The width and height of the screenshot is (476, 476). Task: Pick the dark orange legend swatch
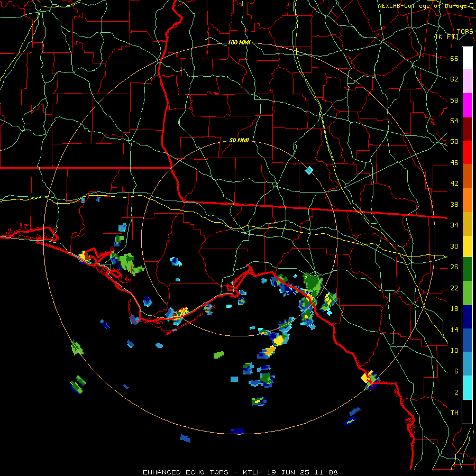point(467,176)
